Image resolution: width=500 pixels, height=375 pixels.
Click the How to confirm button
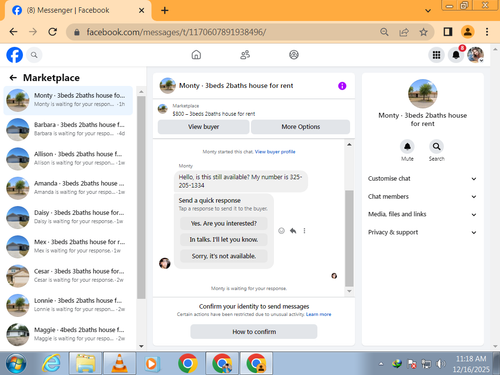click(x=254, y=332)
